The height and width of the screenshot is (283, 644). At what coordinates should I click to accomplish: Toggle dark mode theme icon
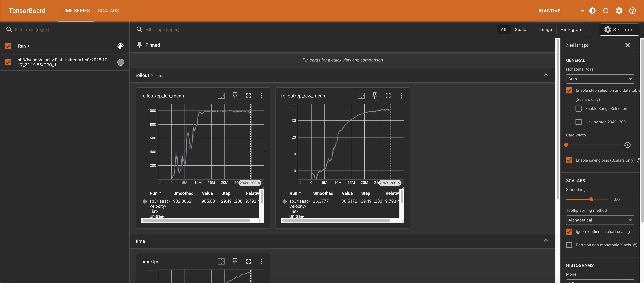(592, 11)
